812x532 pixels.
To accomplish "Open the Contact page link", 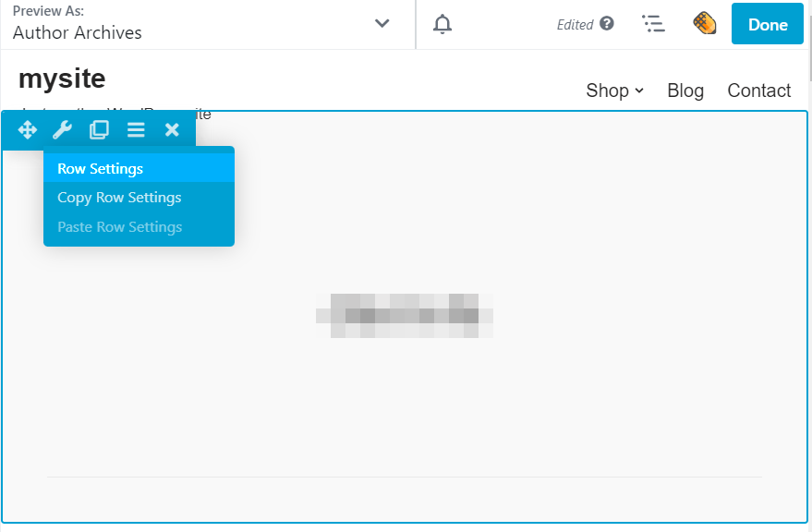I will tap(758, 91).
